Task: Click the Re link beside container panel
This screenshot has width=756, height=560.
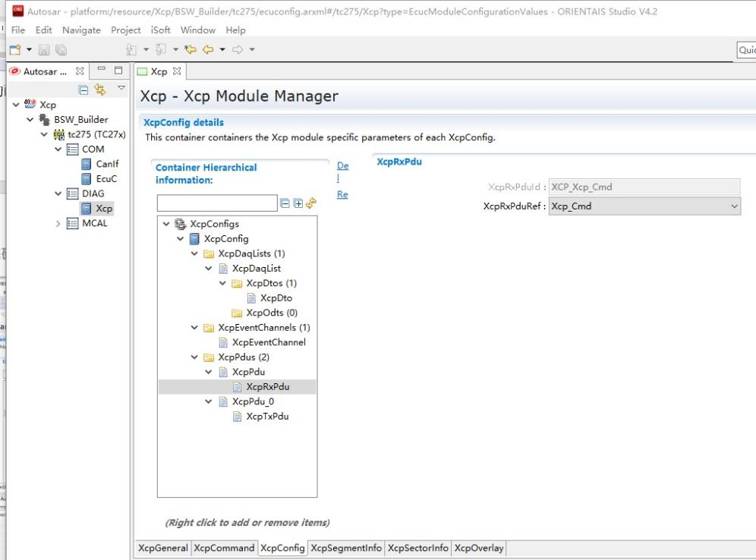Action: (342, 194)
